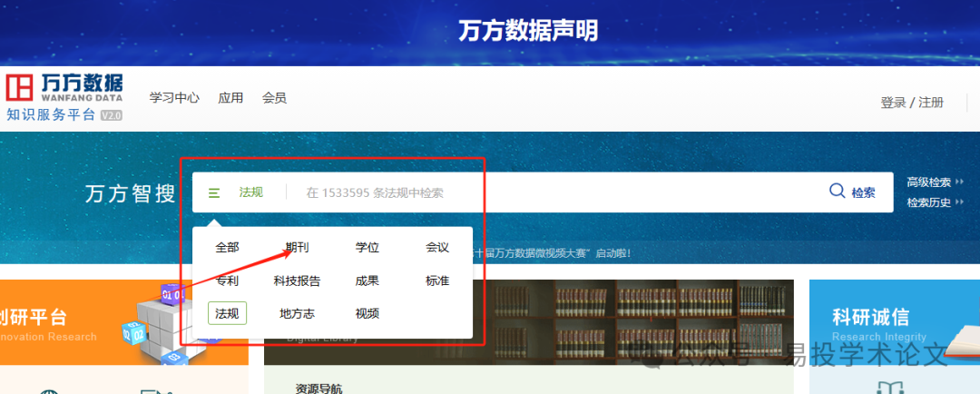Click the magnifying glass search icon
The height and width of the screenshot is (394, 980).
click(837, 190)
